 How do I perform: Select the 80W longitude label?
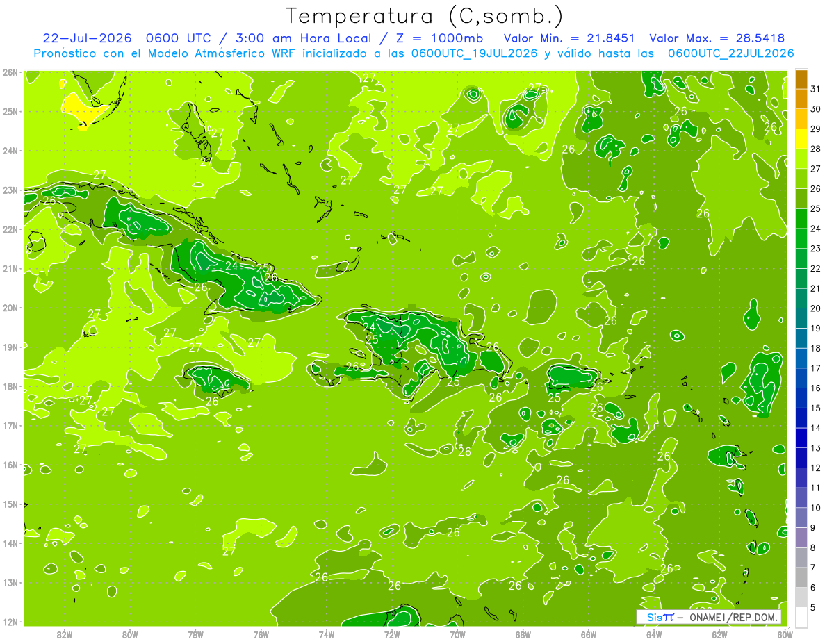pyautogui.click(x=130, y=634)
